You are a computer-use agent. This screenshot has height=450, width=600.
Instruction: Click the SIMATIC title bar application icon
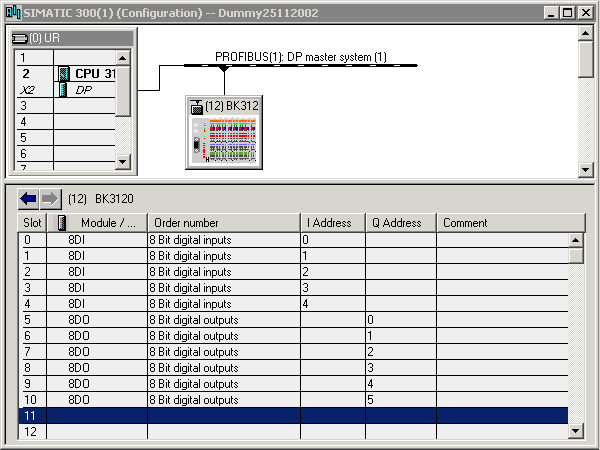click(13, 12)
